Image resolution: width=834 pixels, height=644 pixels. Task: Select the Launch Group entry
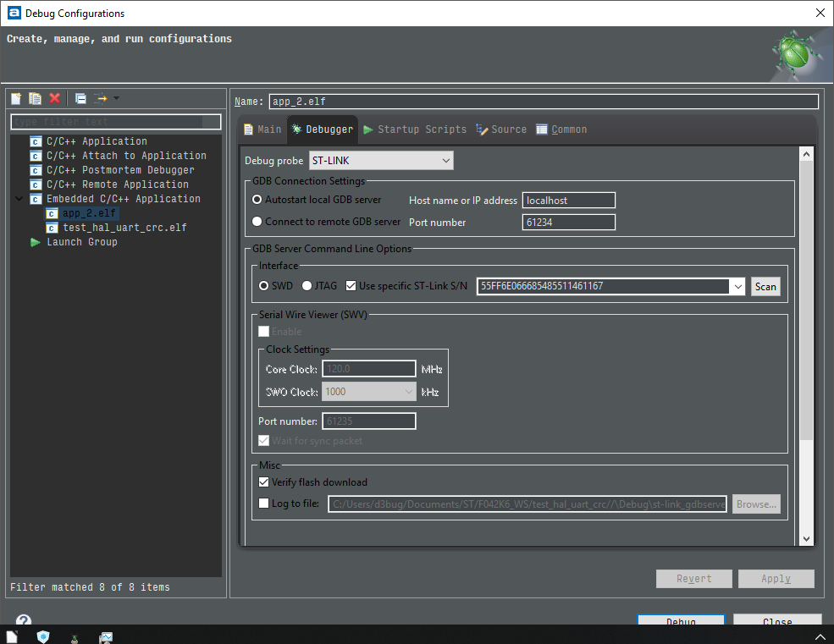tap(82, 242)
